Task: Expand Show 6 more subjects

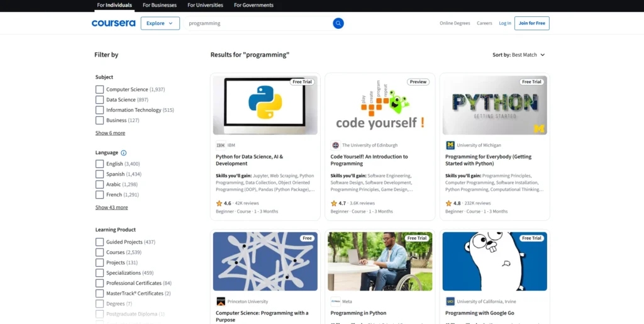Action: point(110,133)
